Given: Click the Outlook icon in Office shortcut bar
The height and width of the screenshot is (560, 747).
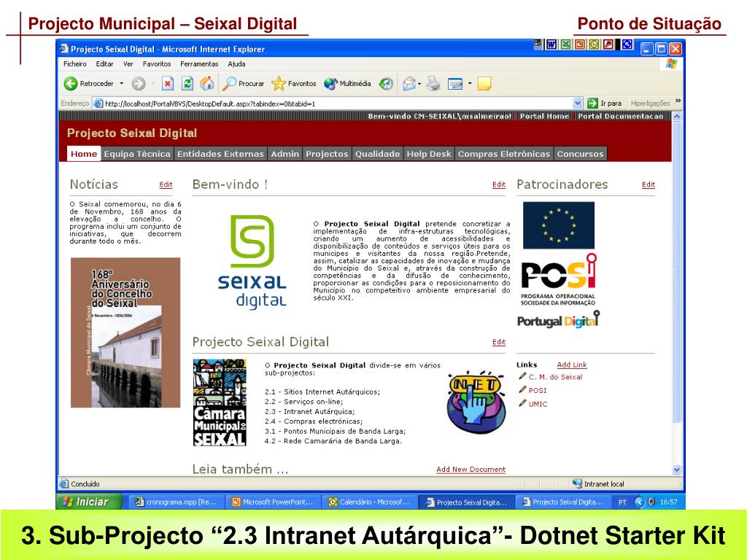Looking at the screenshot, I should tap(594, 44).
